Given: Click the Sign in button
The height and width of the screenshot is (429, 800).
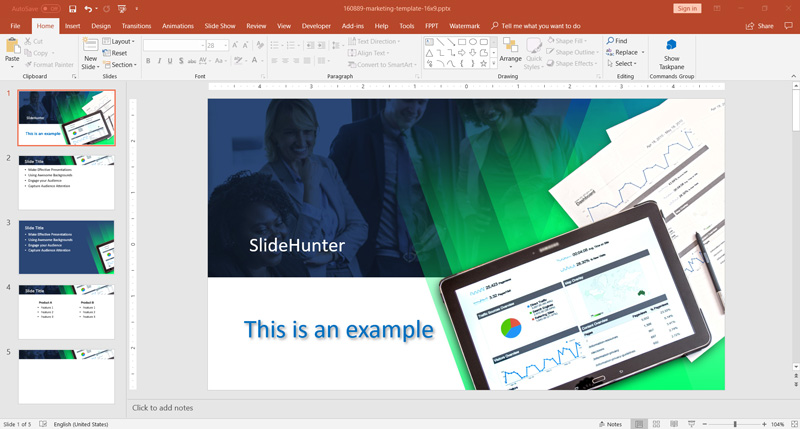Looking at the screenshot, I should [x=687, y=9].
